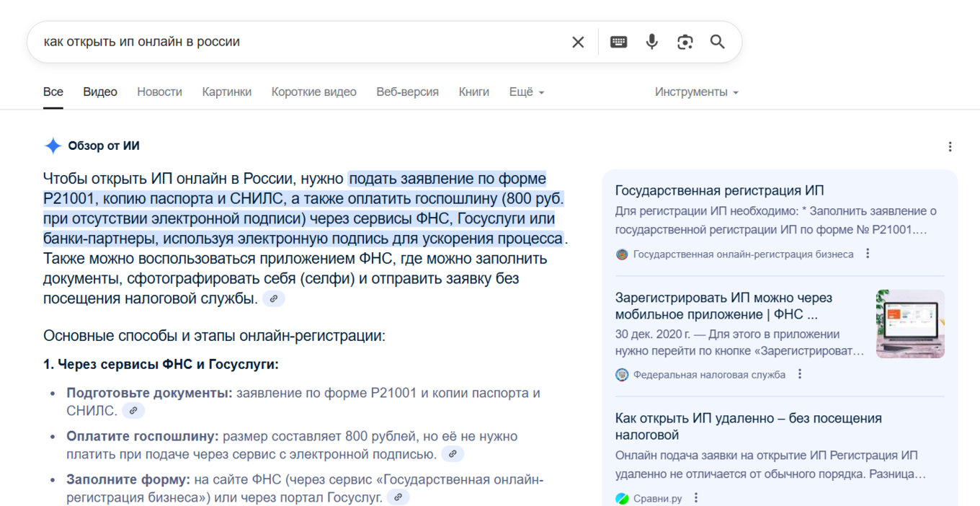Submit search with magnifying glass icon
This screenshot has height=506, width=980.
click(717, 42)
